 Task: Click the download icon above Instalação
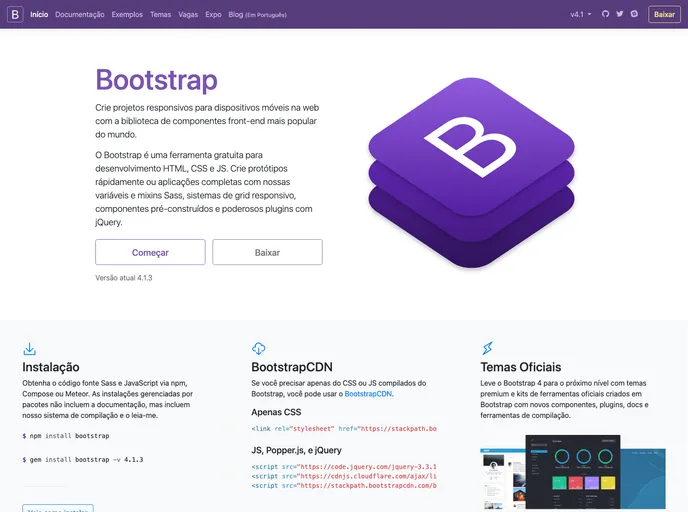tap(29, 349)
